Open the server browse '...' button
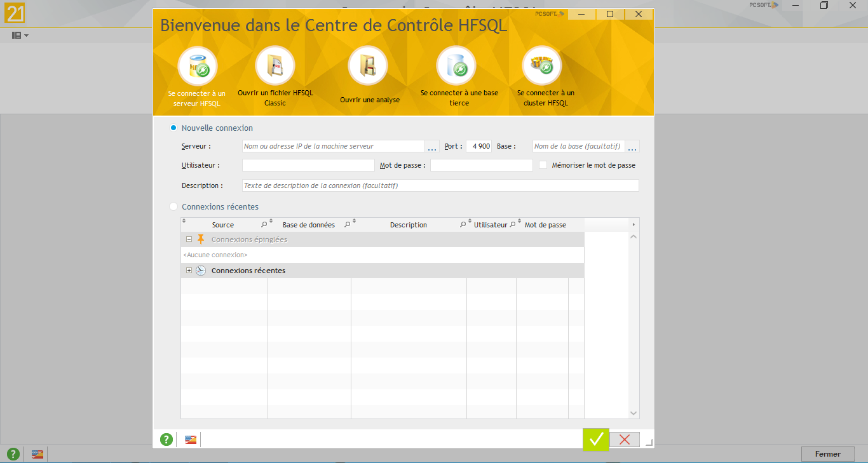 pos(433,146)
